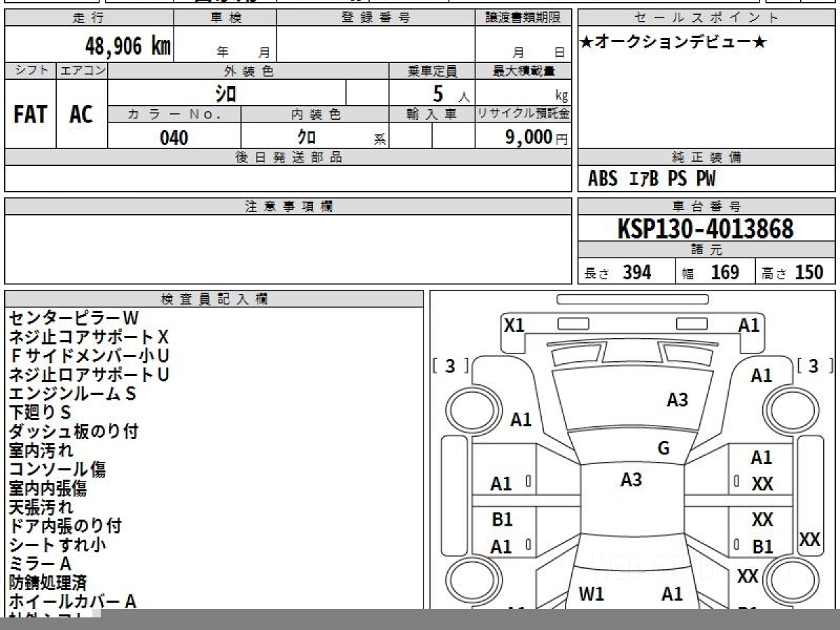Click the FAT shift type cell

30,115
